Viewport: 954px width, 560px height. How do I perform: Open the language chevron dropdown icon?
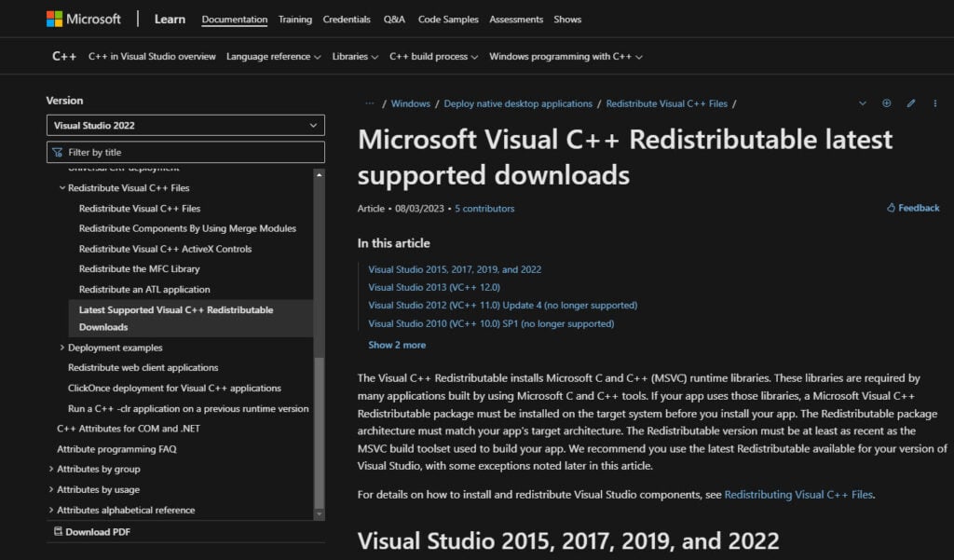click(862, 103)
